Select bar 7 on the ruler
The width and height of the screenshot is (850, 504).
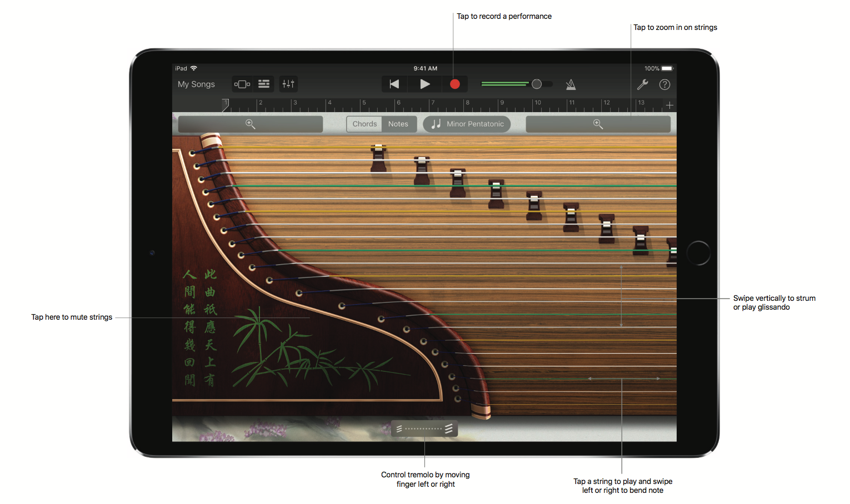point(433,103)
